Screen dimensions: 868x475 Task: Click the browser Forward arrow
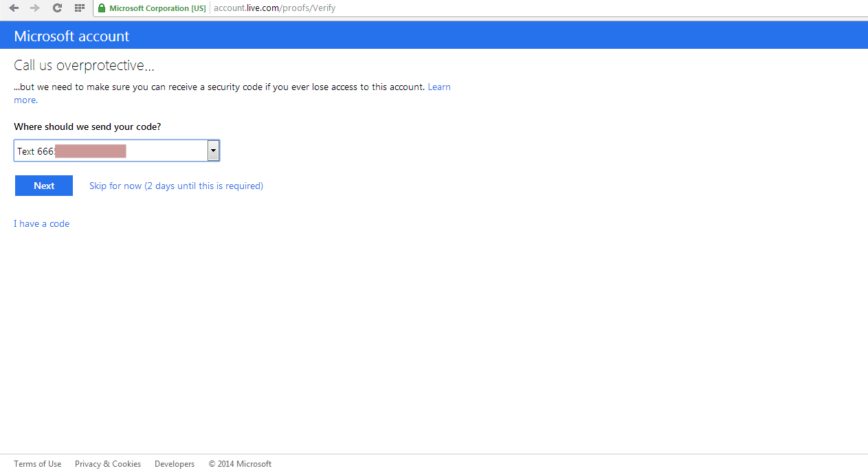pyautogui.click(x=35, y=8)
